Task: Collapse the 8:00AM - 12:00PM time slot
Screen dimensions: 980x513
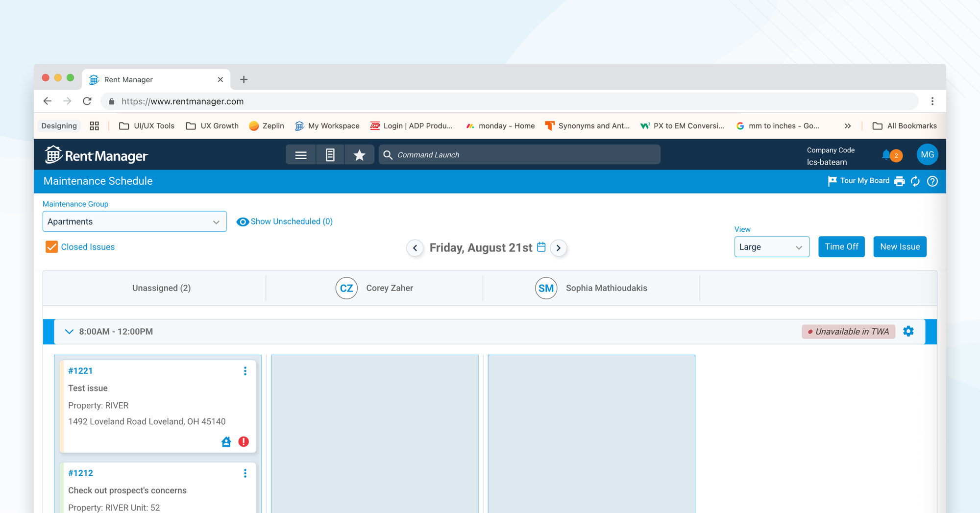Action: pos(69,332)
